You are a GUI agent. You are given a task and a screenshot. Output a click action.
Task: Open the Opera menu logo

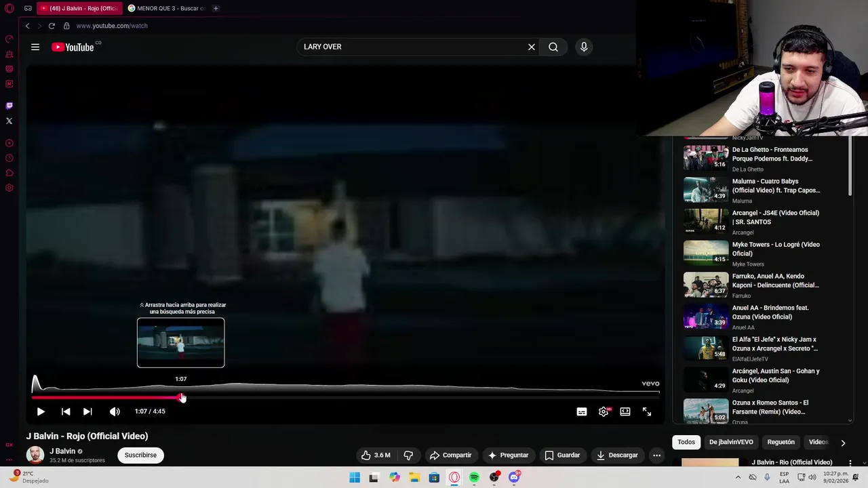click(9, 8)
